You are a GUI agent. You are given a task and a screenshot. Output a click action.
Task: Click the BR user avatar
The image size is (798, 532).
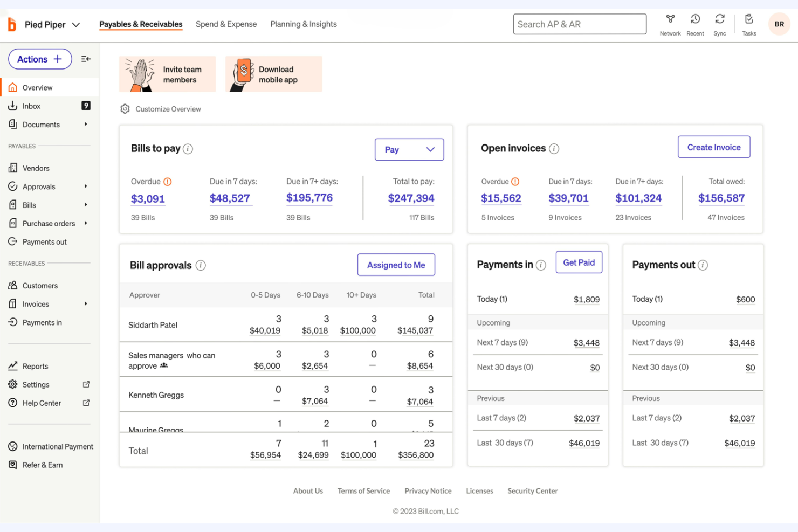point(779,24)
